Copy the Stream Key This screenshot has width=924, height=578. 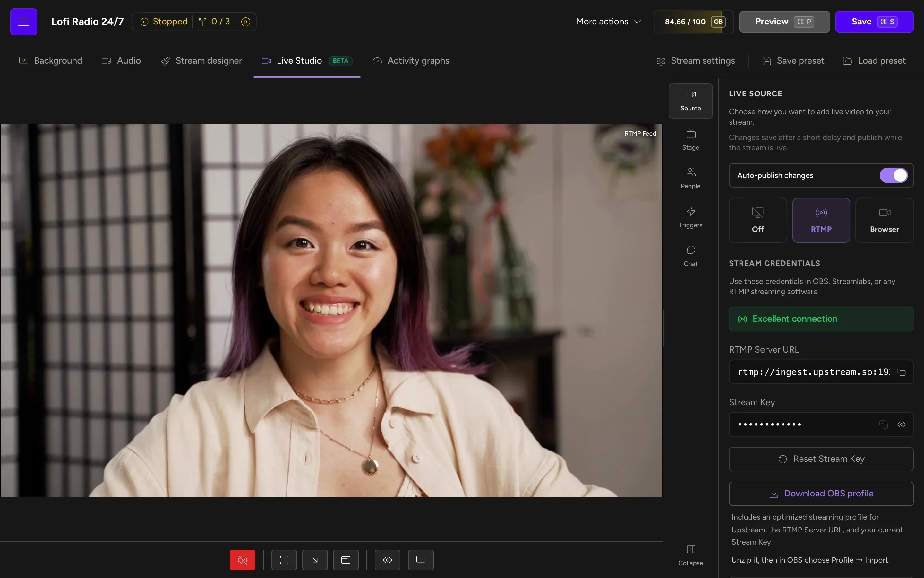click(x=883, y=425)
